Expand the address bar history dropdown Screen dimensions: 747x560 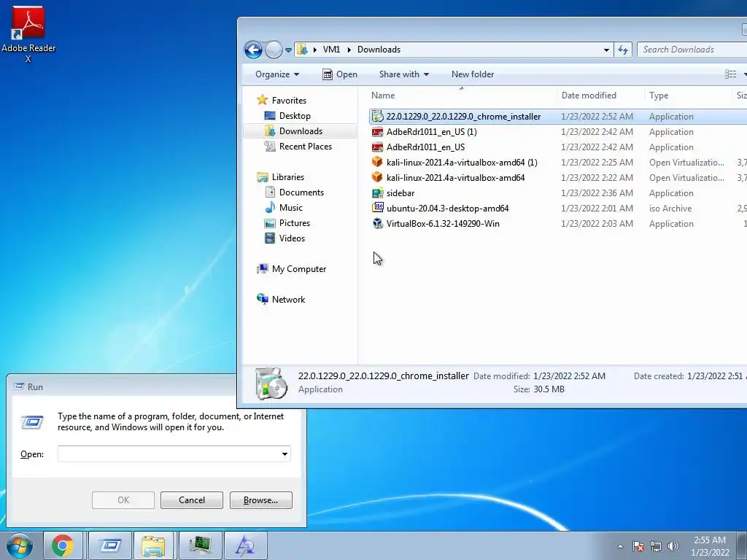[x=606, y=50]
